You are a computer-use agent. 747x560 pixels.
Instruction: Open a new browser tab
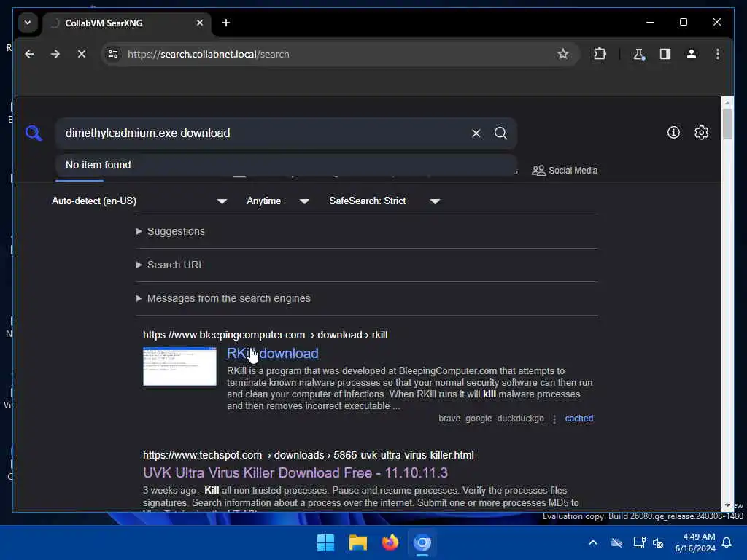point(226,23)
